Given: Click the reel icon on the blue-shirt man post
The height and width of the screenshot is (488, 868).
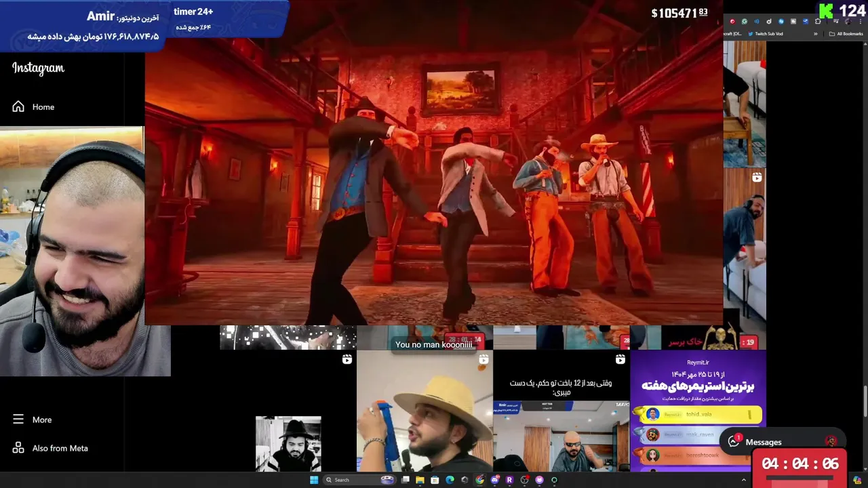Looking at the screenshot, I should 757,178.
